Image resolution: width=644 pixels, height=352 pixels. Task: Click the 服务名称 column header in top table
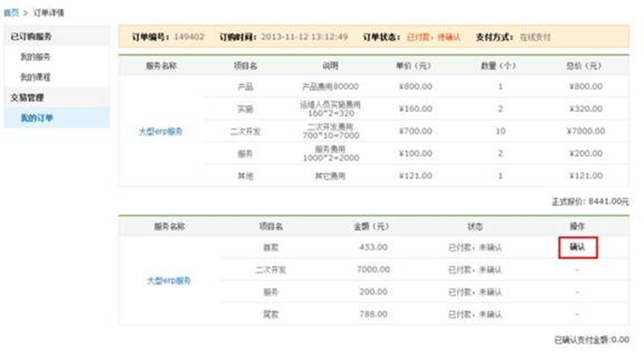[161, 65]
